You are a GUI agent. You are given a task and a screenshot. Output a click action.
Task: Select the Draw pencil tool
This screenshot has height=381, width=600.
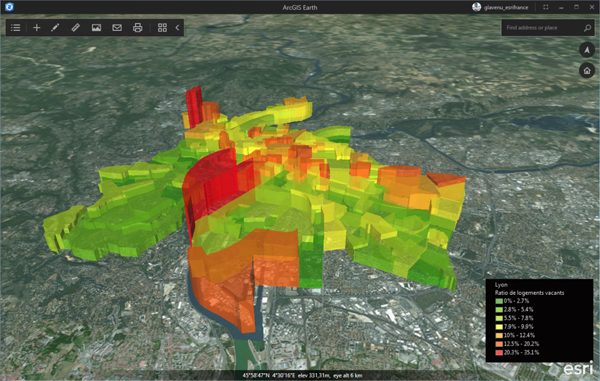[x=55, y=28]
